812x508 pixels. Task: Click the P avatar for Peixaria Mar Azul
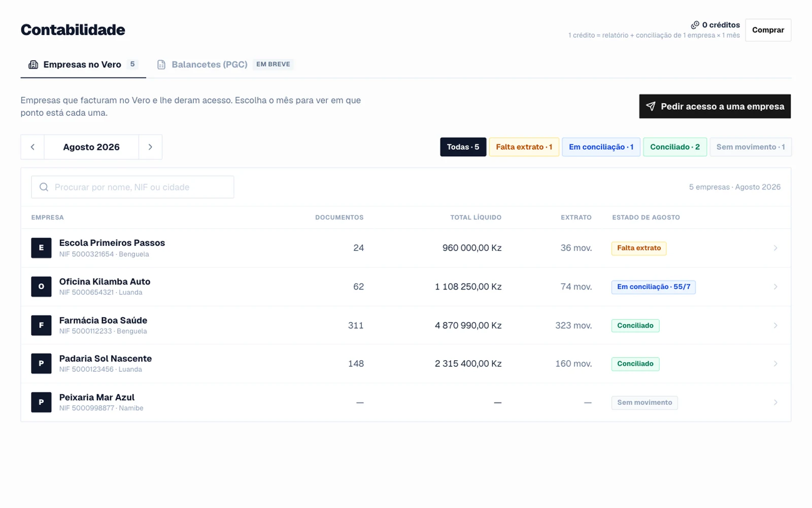coord(41,402)
